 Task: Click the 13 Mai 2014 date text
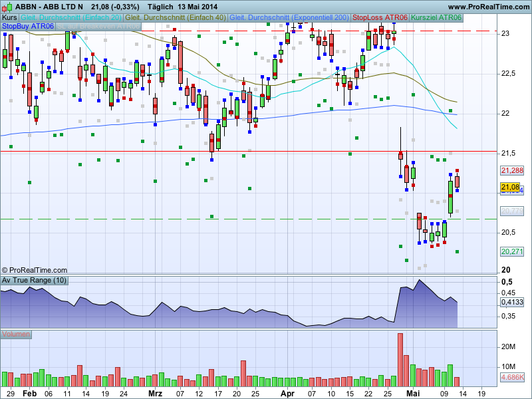coord(198,7)
